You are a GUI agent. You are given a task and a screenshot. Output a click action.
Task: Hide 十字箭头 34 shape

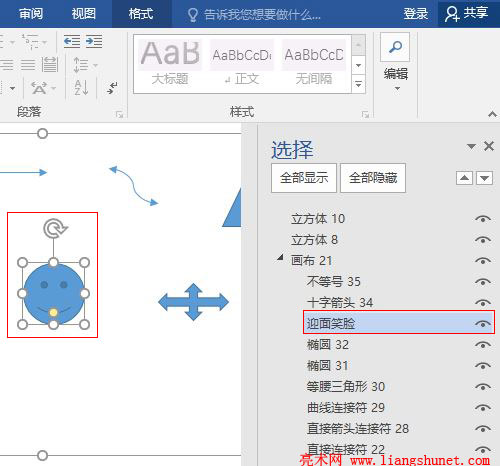(x=483, y=303)
